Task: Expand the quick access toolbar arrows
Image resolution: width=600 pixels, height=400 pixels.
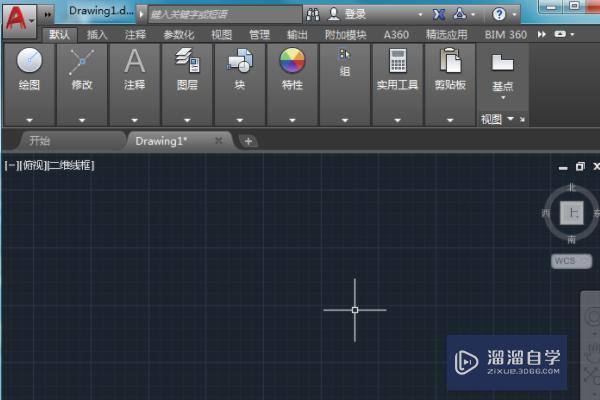Action: (47, 15)
